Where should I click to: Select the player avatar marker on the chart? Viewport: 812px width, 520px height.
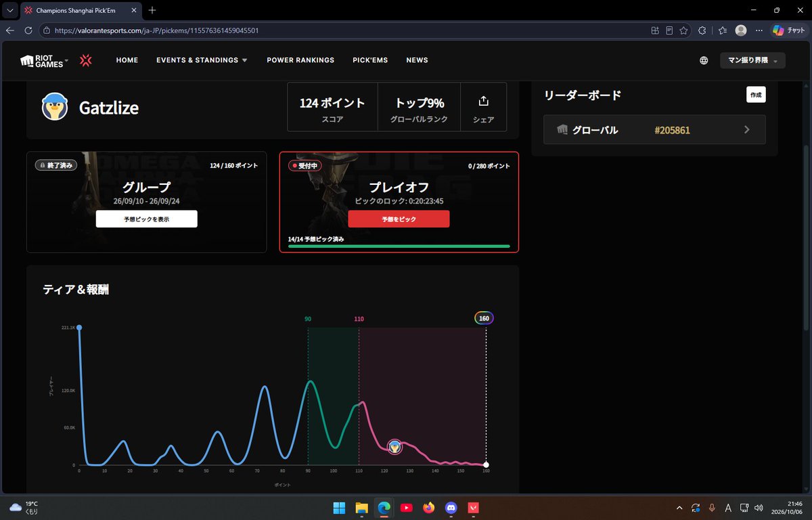[x=394, y=446]
